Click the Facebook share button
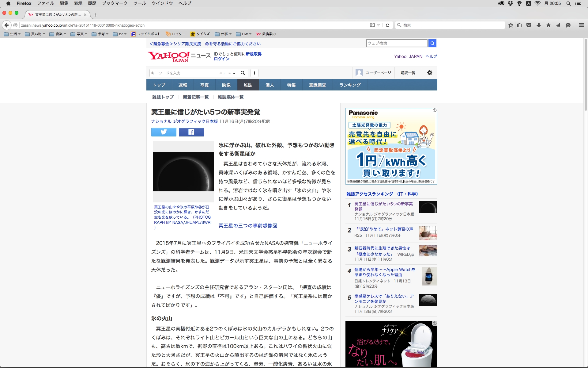The width and height of the screenshot is (588, 368). point(191,132)
